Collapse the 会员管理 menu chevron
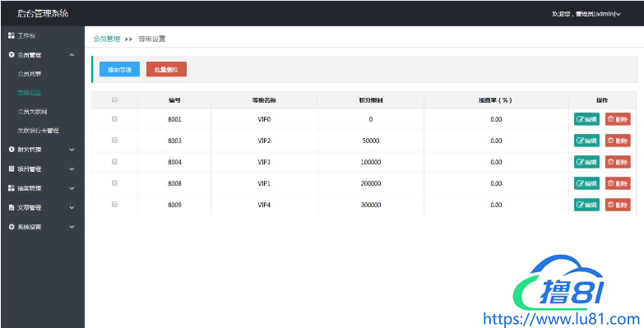 (72, 55)
